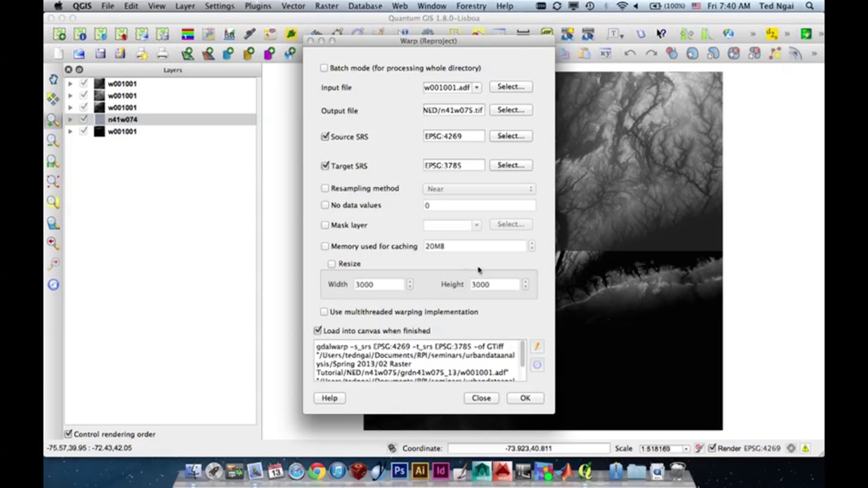The height and width of the screenshot is (488, 868).
Task: Click the Refresh circular tool icon
Action: (x=53, y=285)
